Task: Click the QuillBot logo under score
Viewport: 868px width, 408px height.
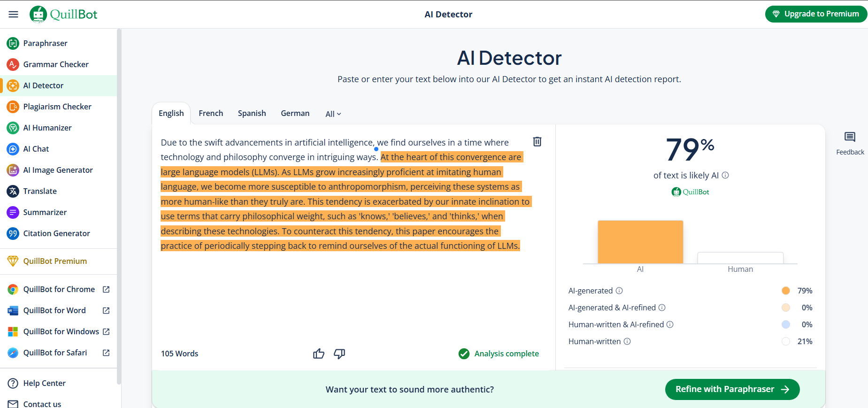Action: (690, 192)
